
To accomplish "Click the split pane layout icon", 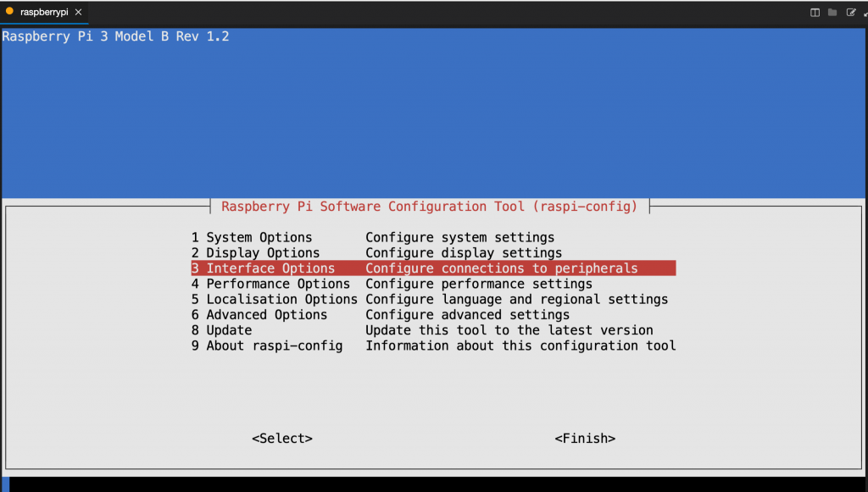I will point(815,12).
